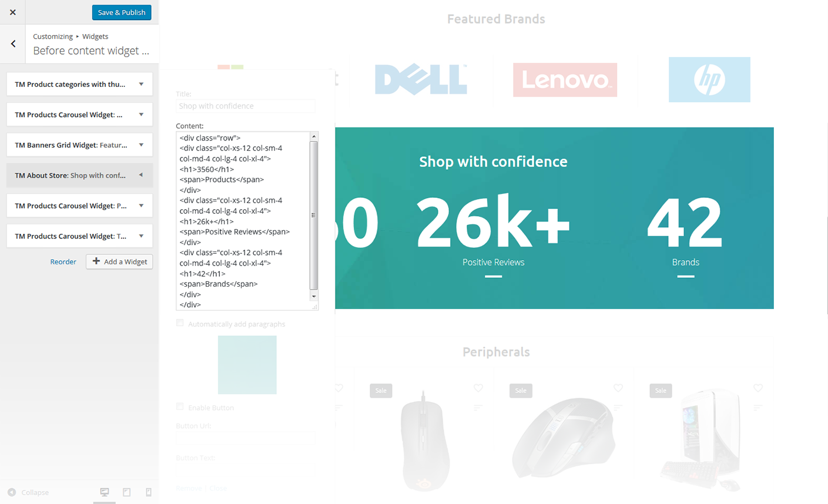Click the Collapse sidebar arrow icon
The width and height of the screenshot is (828, 504).
click(x=12, y=492)
